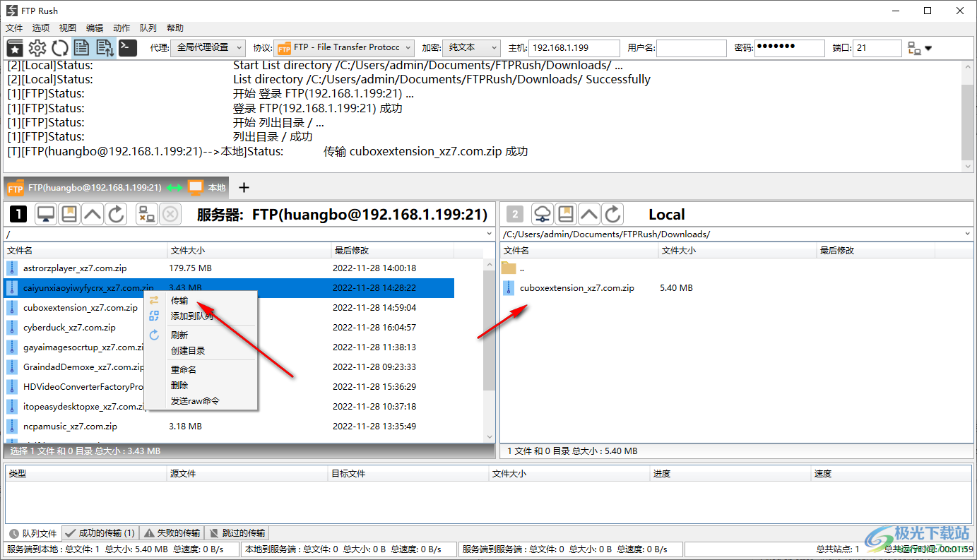Screen dimensions: 977x560
Task: Open the terminal console icon
Action: click(127, 48)
